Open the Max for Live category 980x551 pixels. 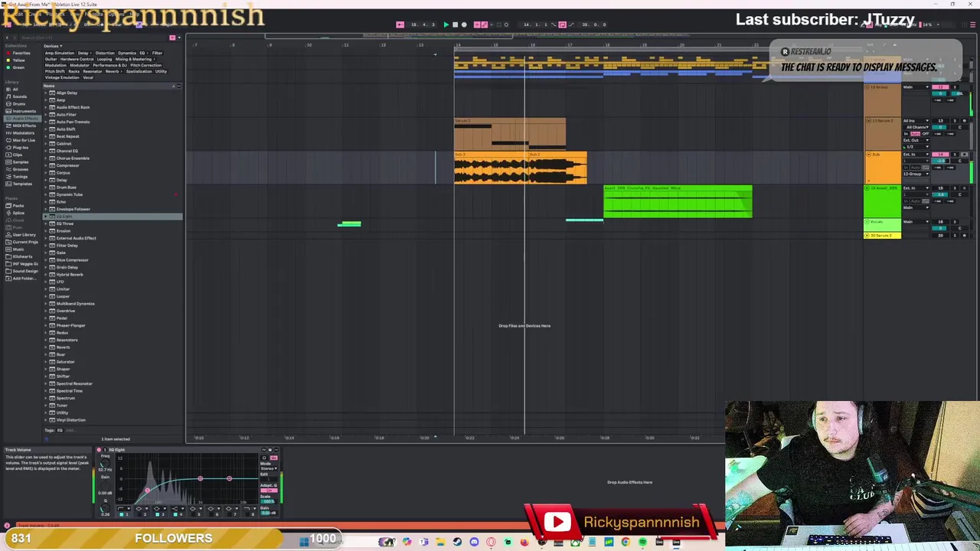click(x=23, y=140)
